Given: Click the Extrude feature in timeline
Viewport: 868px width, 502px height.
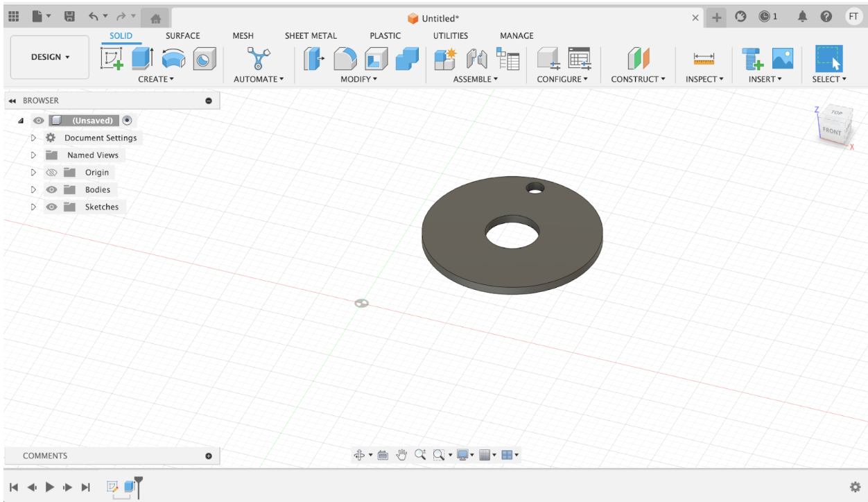Looking at the screenshot, I should pos(129,487).
